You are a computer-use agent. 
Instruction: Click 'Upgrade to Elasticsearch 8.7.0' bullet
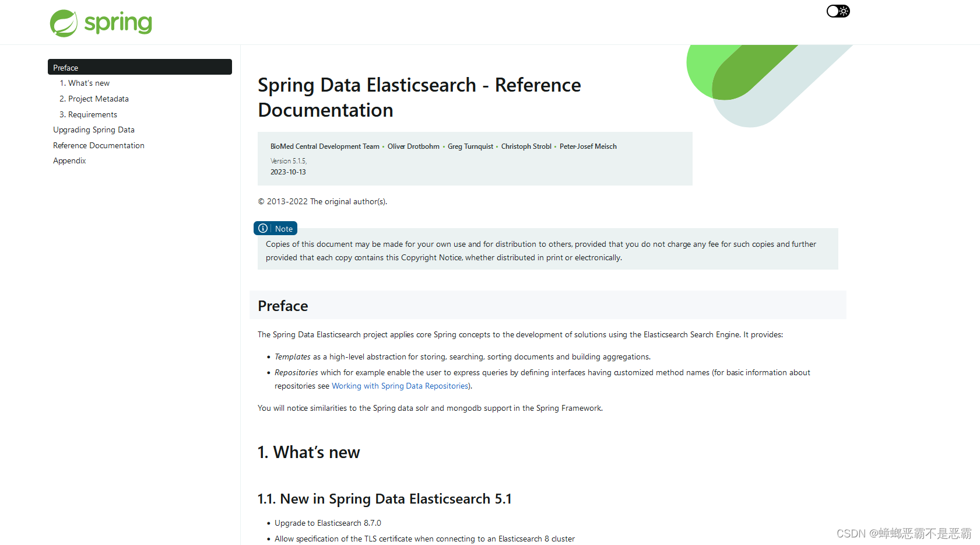pyautogui.click(x=328, y=523)
